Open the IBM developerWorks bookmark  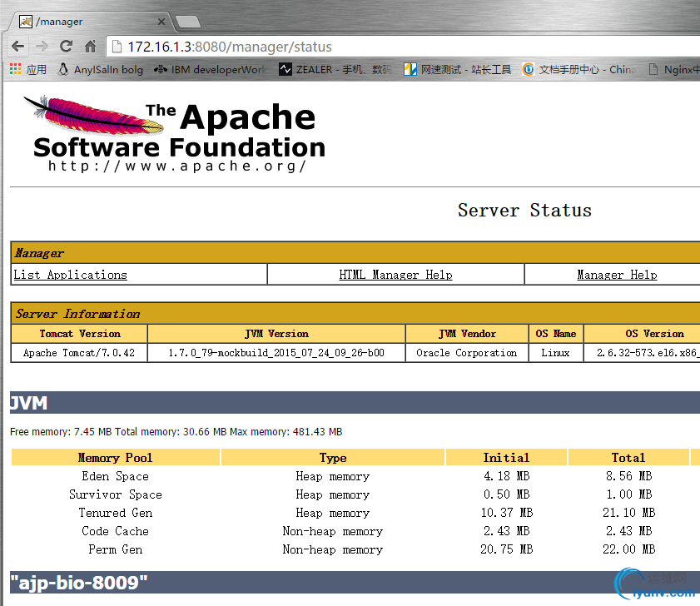(211, 70)
